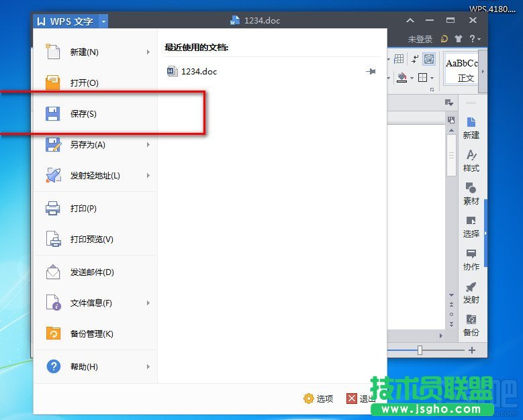The image size is (523, 420).
Task: Click the Print Preview (打印预览) icon
Action: point(53,239)
